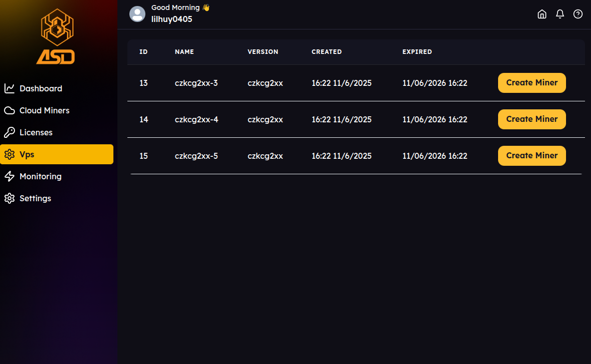Screen dimensions: 591x364
Task: Click the CREATED column header
Action: 327,52
